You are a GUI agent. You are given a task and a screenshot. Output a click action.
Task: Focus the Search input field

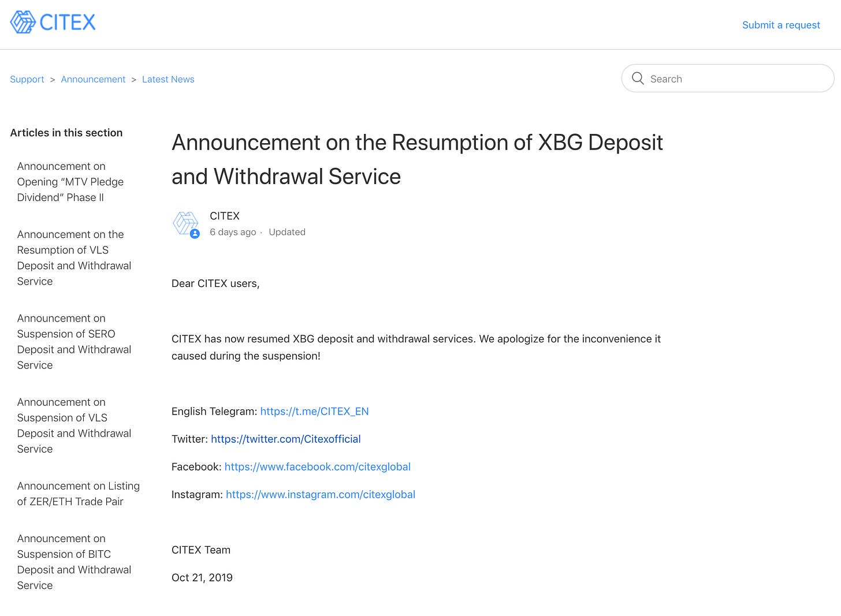coord(728,79)
